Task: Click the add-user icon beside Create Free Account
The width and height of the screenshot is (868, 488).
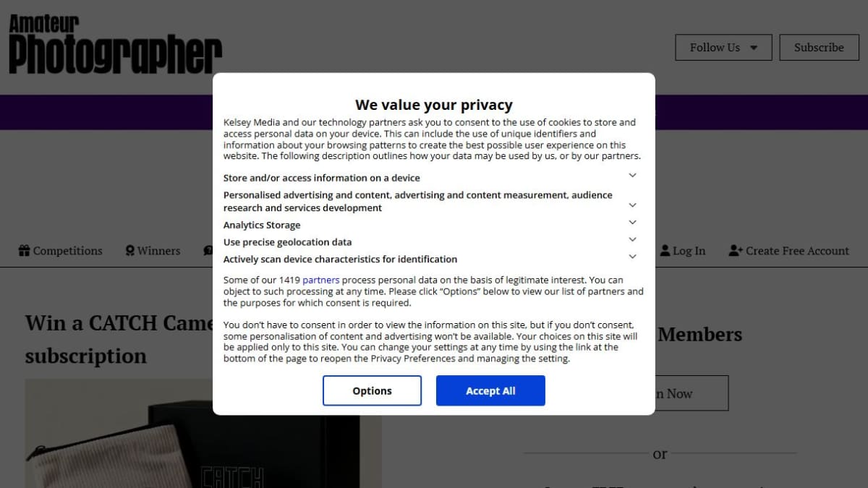Action: [736, 250]
